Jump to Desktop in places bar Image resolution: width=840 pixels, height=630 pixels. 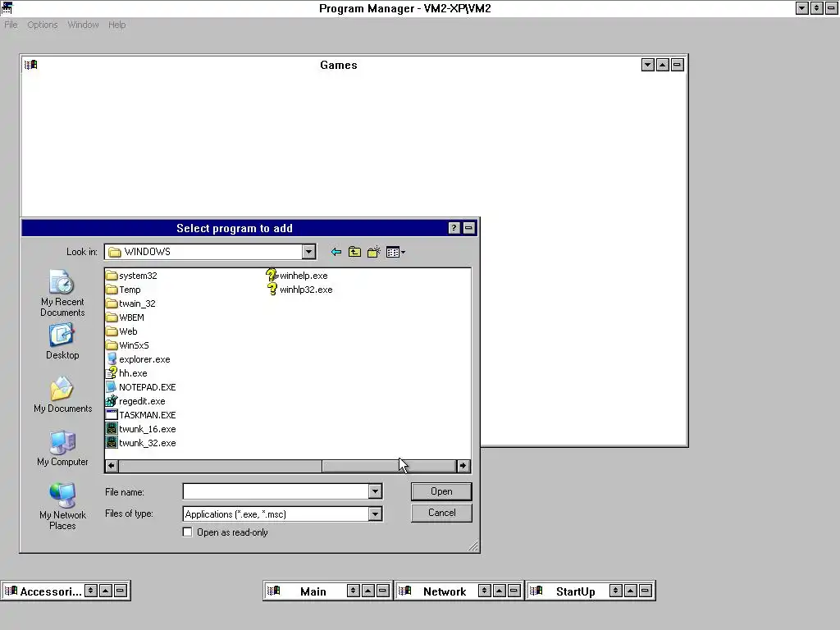click(62, 341)
